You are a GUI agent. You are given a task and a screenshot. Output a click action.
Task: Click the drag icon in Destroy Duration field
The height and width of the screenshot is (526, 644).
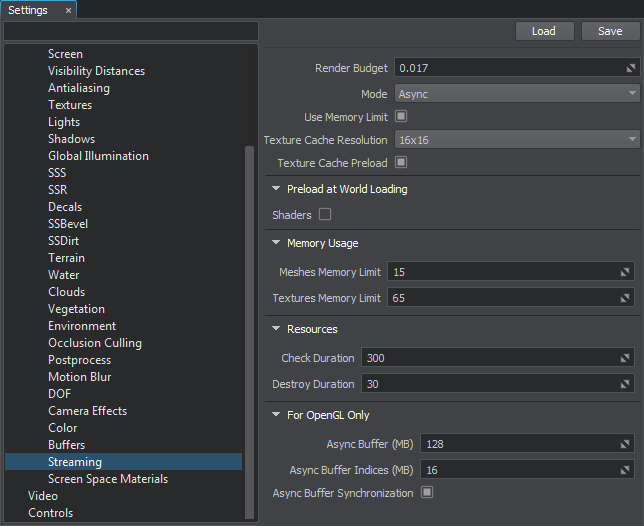point(625,384)
